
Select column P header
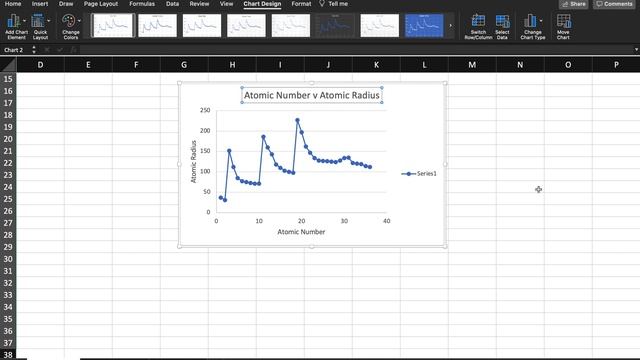[616, 64]
